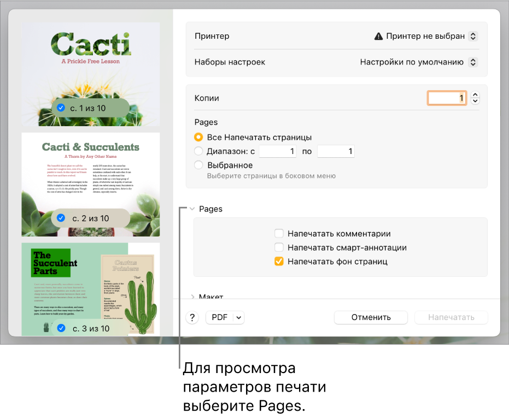Select the Выбранное radio option
The image size is (509, 420).
tap(199, 165)
